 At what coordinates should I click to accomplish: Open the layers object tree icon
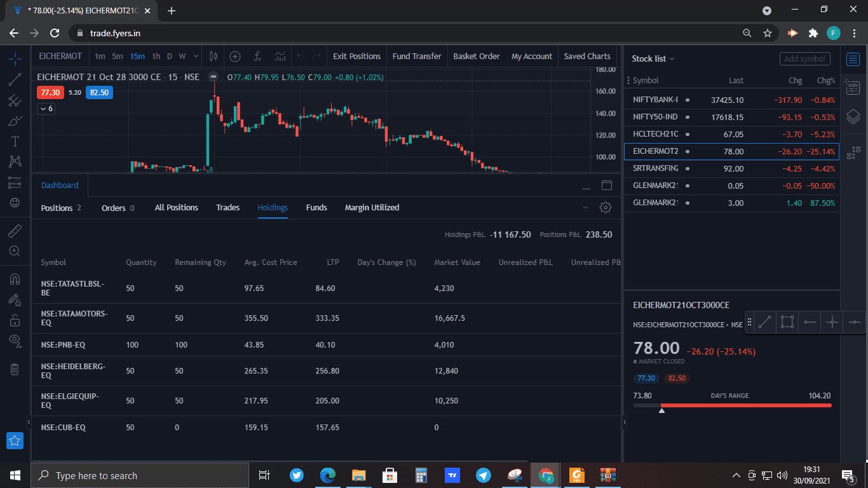tap(853, 117)
